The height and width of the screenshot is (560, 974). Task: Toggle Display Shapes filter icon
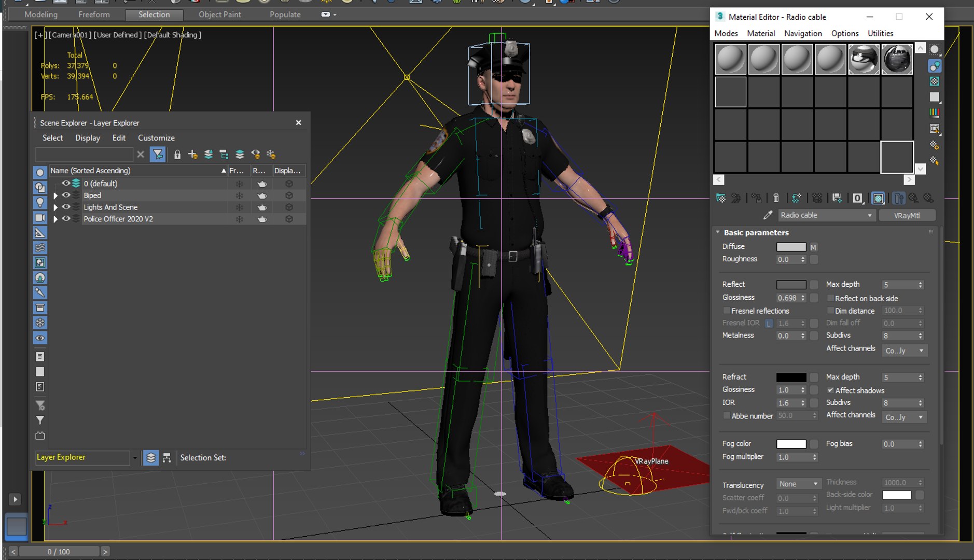40,187
